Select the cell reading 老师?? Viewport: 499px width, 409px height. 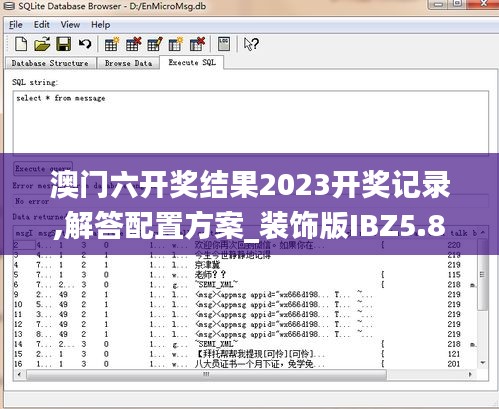point(210,275)
